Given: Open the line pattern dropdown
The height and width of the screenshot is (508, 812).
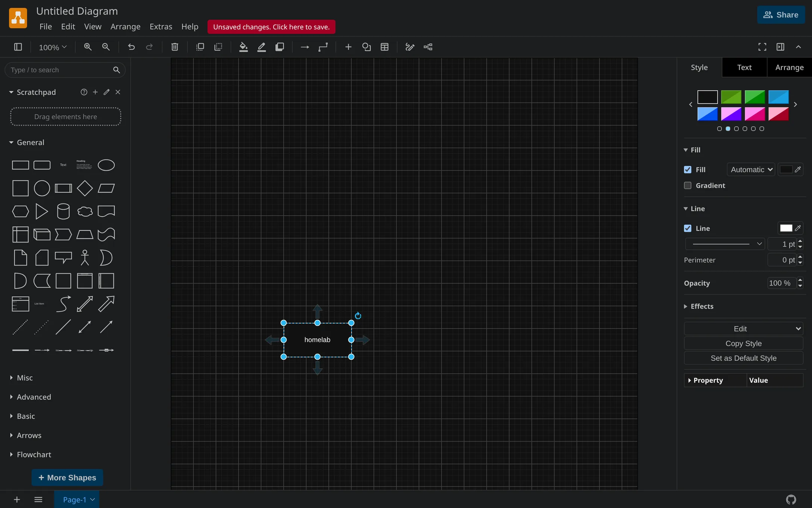Looking at the screenshot, I should (x=725, y=244).
